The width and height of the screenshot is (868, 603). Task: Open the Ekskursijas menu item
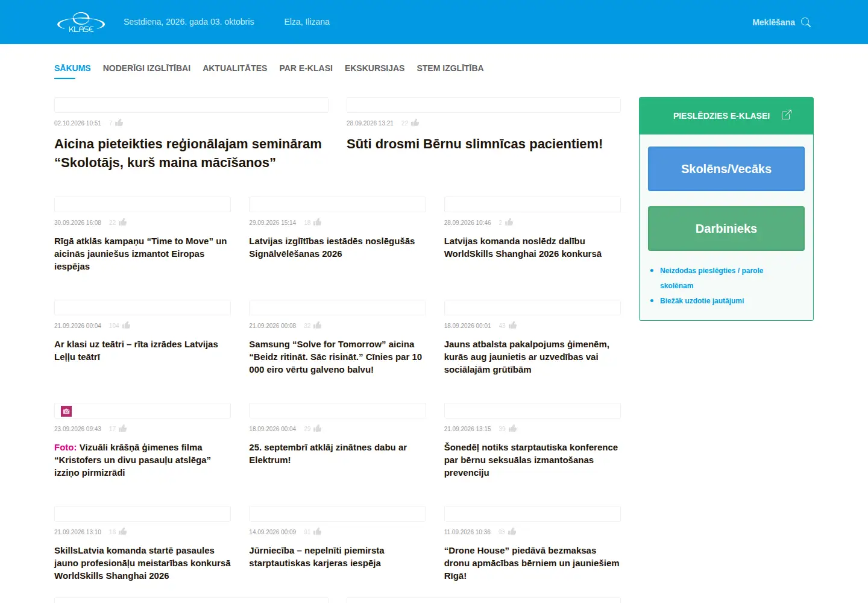pyautogui.click(x=375, y=68)
